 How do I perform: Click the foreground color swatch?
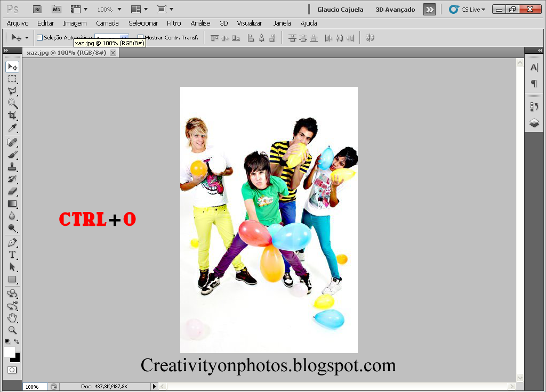(9, 352)
